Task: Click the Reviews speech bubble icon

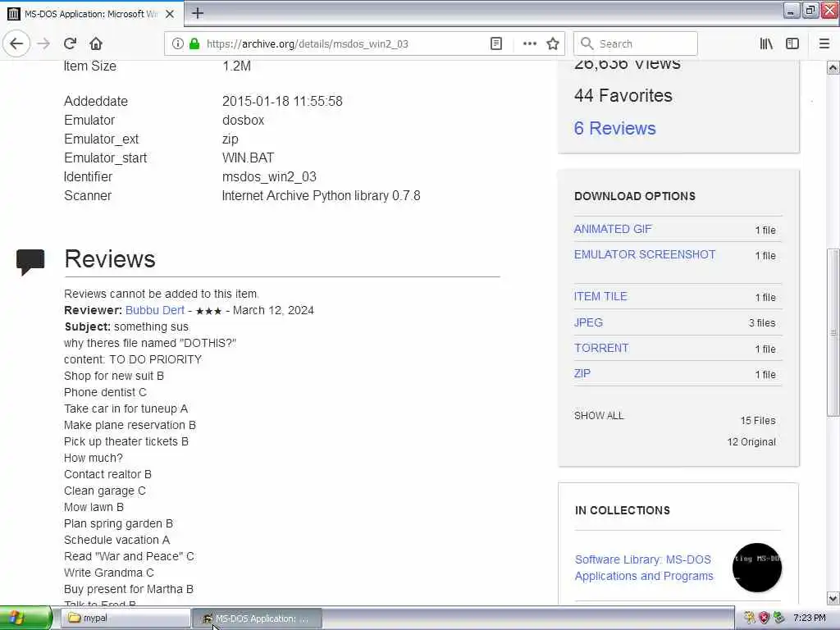Action: tap(30, 262)
